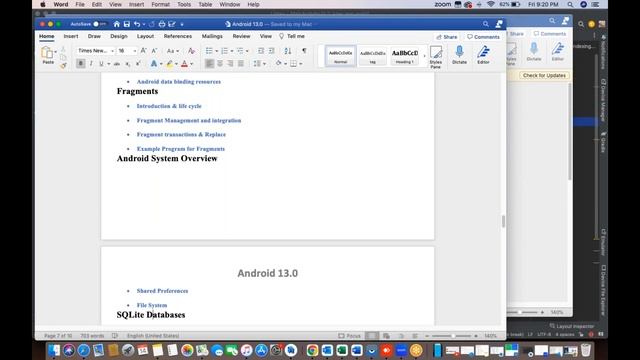Open the Styles Pane
The image size is (640, 360).
[436, 57]
